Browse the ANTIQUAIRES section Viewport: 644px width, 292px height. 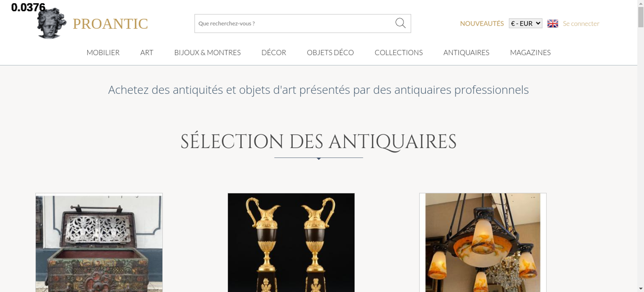[466, 52]
